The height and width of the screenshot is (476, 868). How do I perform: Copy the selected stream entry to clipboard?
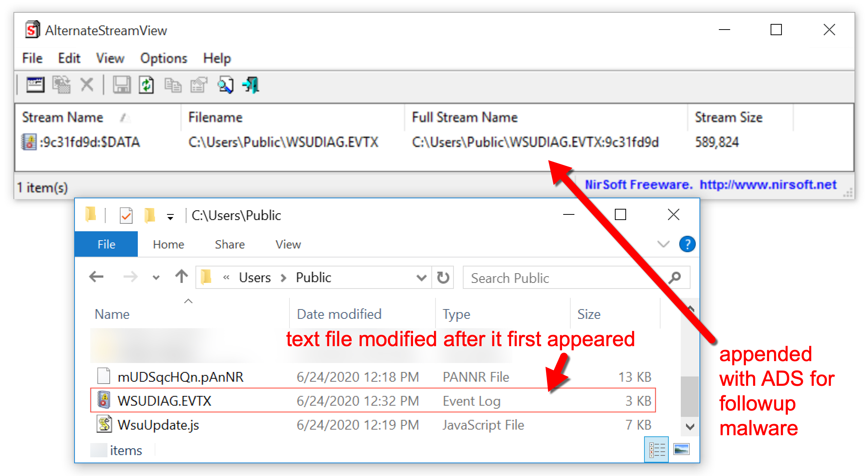coord(172,85)
